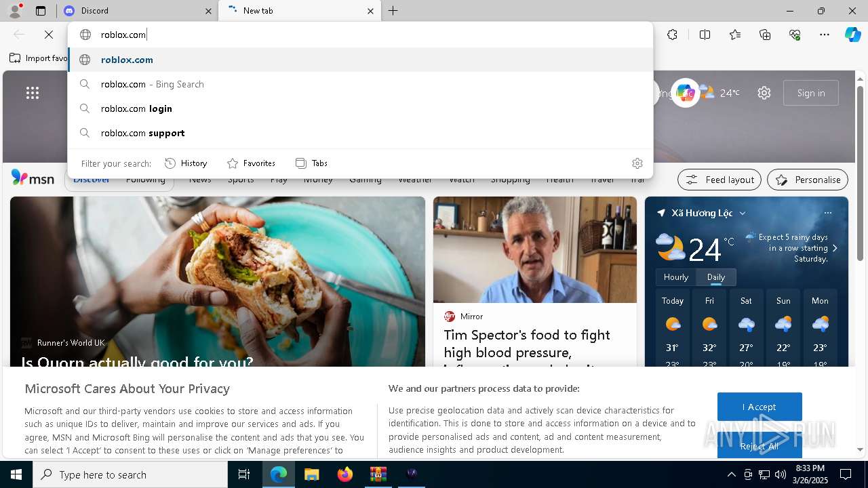Click the Sign in button
868x488 pixels.
[x=811, y=93]
